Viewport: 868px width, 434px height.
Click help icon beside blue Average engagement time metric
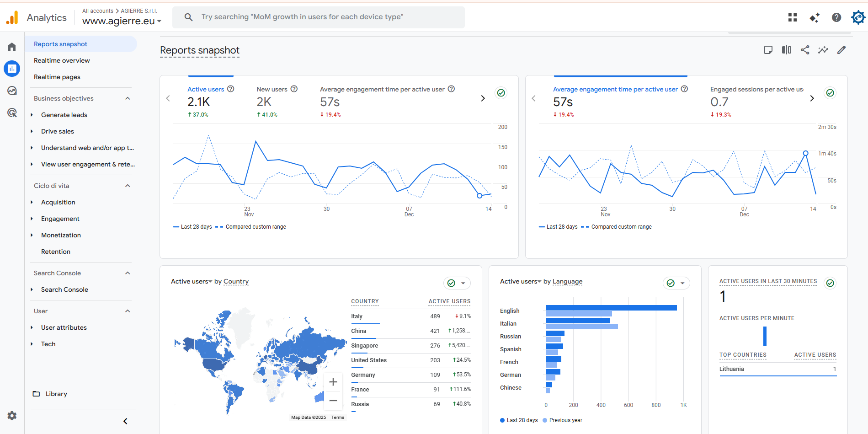coord(684,89)
